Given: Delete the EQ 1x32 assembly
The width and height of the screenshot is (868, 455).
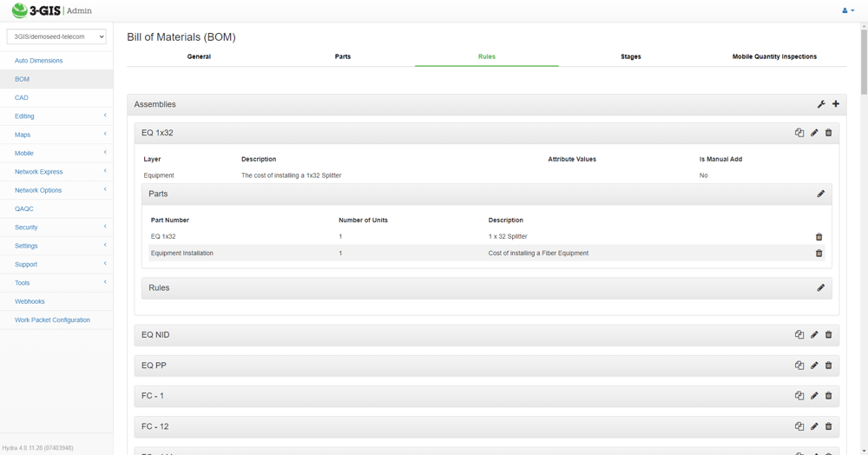Looking at the screenshot, I should pyautogui.click(x=829, y=133).
